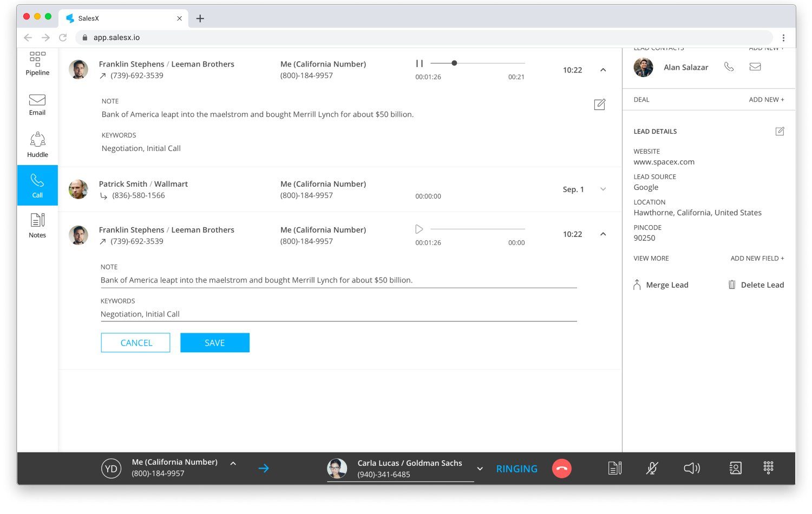Image resolution: width=812 pixels, height=514 pixels.
Task: Cancel editing the call note
Action: pyautogui.click(x=135, y=343)
